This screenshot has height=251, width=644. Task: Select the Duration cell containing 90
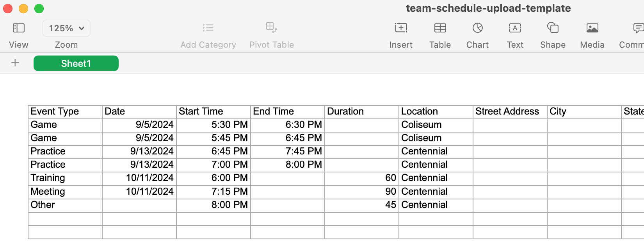coord(361,192)
